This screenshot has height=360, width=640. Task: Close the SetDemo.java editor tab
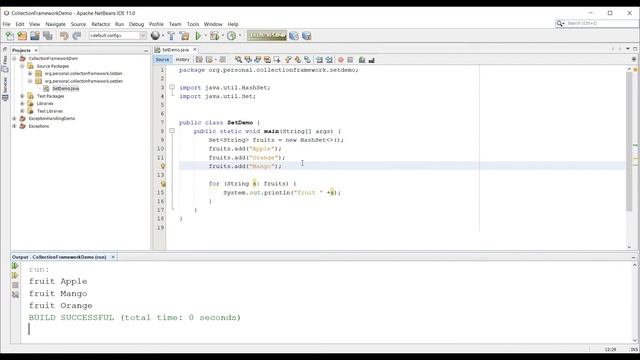pyautogui.click(x=195, y=49)
